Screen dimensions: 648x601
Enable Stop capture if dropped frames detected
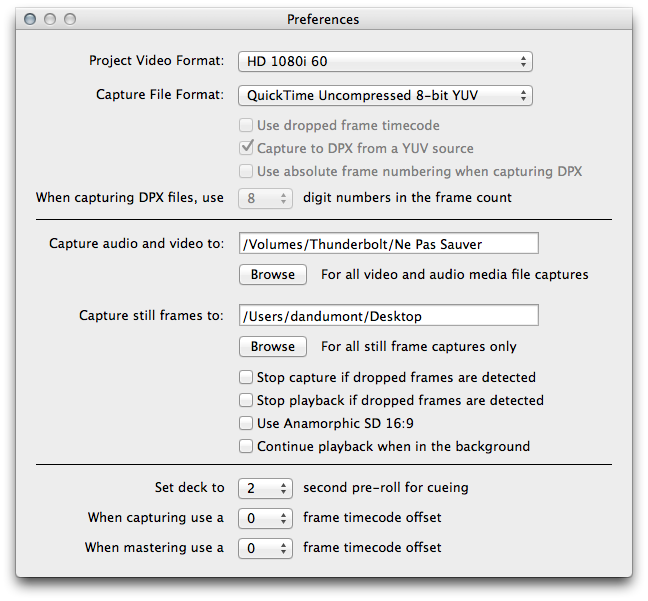(246, 377)
